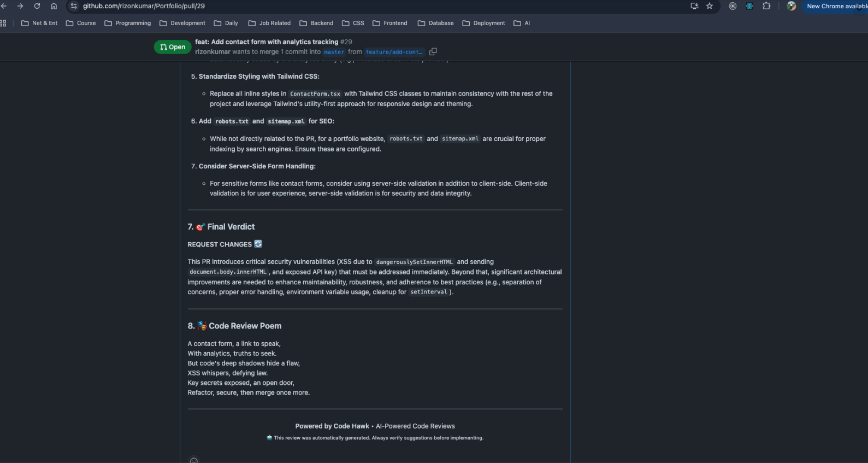Image resolution: width=868 pixels, height=463 pixels.
Task: Open the circular target extension icon
Action: coord(733,6)
